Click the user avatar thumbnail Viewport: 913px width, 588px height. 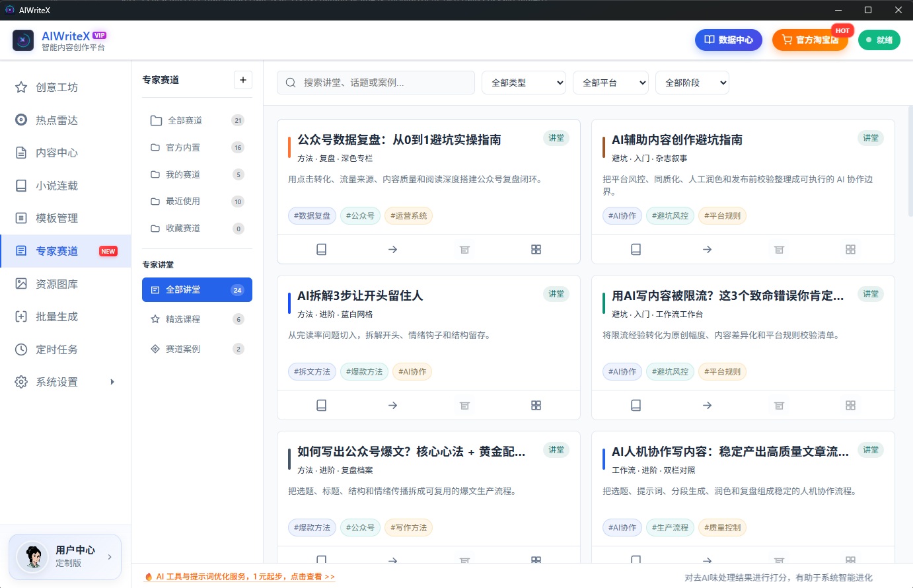(32, 556)
